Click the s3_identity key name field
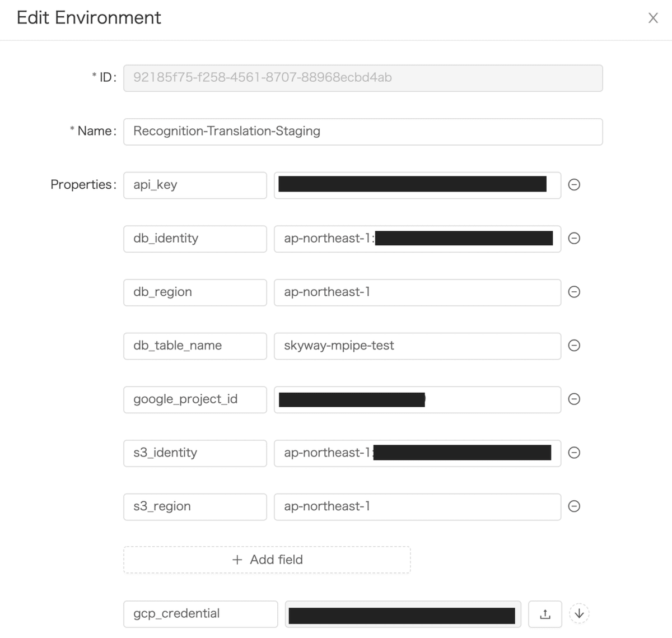Image resolution: width=672 pixels, height=638 pixels. (195, 453)
